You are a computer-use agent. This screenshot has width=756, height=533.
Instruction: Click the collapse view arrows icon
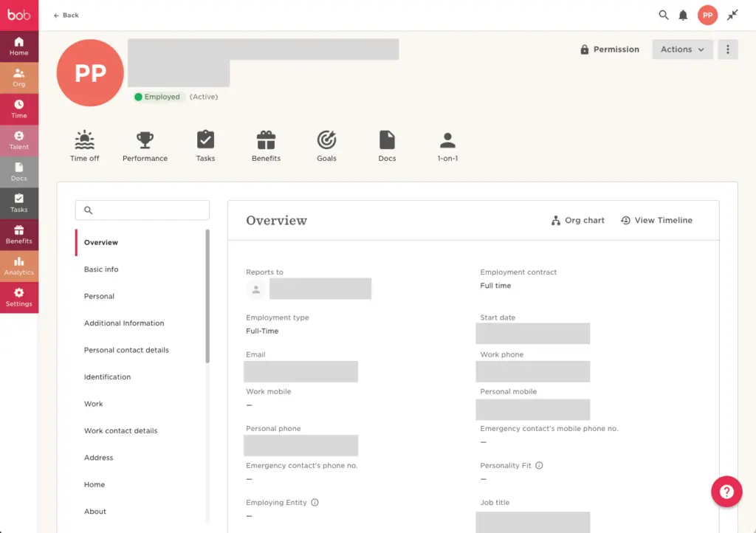(x=732, y=15)
